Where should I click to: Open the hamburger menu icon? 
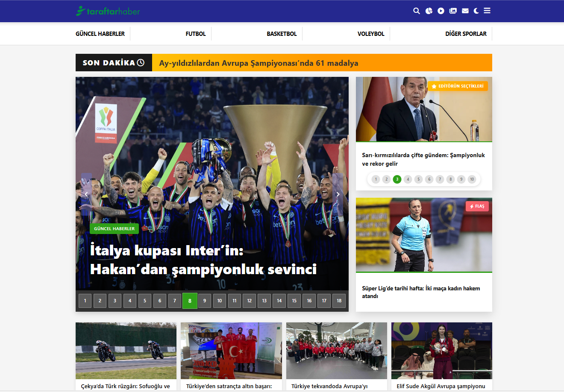pos(487,11)
